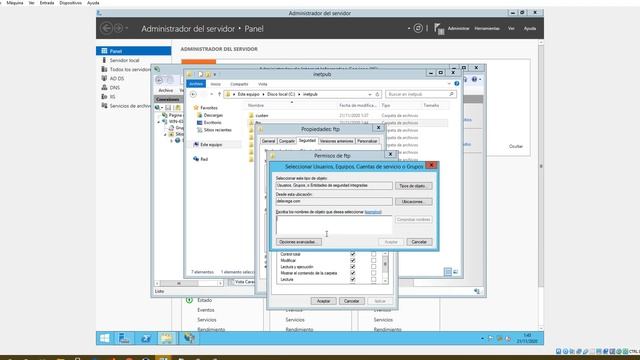Open Windows Start button on taskbar
The width and height of the screenshot is (640, 360).
pos(105,338)
